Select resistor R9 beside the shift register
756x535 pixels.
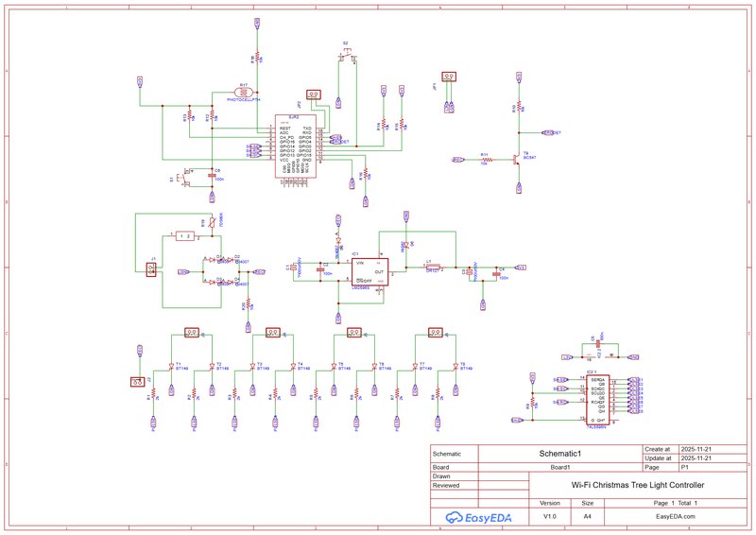tap(532, 402)
